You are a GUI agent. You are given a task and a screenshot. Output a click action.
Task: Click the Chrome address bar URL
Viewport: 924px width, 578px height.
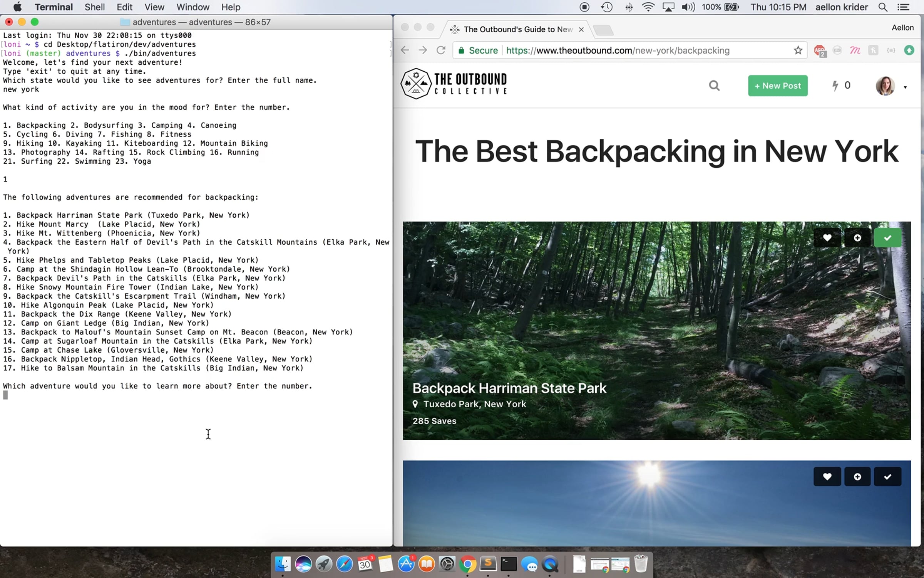[x=618, y=50]
